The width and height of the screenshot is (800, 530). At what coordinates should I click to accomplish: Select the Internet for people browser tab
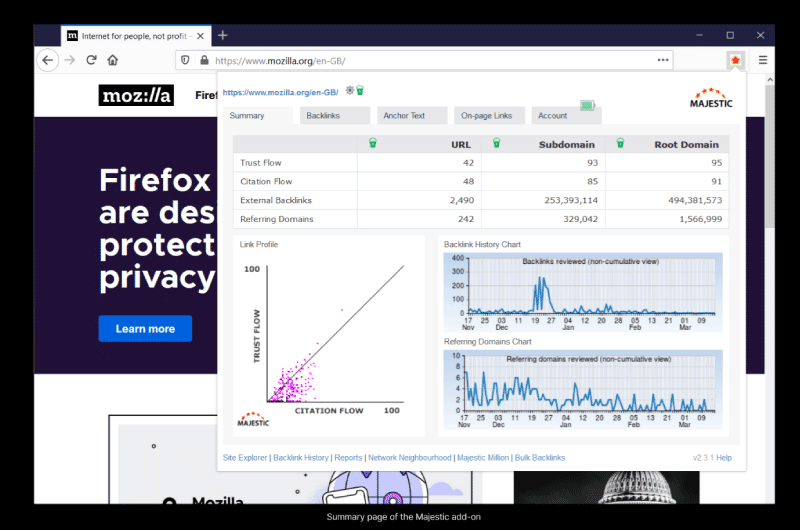(x=136, y=36)
